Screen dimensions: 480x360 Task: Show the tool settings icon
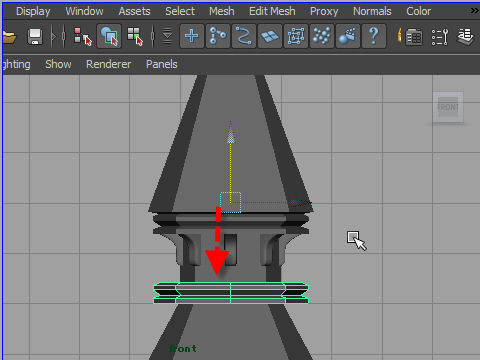440,37
